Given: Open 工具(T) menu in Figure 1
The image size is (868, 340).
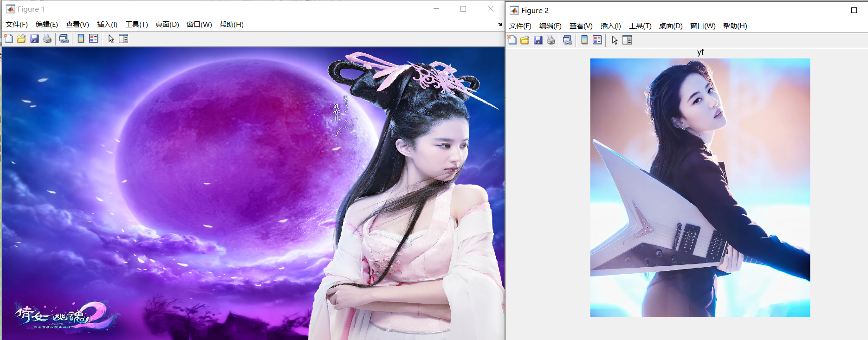Looking at the screenshot, I should 136,25.
